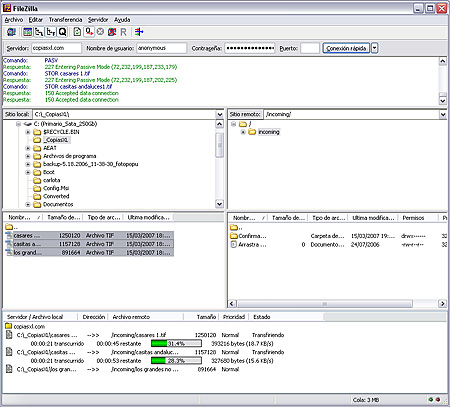Click the refresh file list icon
This screenshot has height=407, width=450.
(77, 32)
